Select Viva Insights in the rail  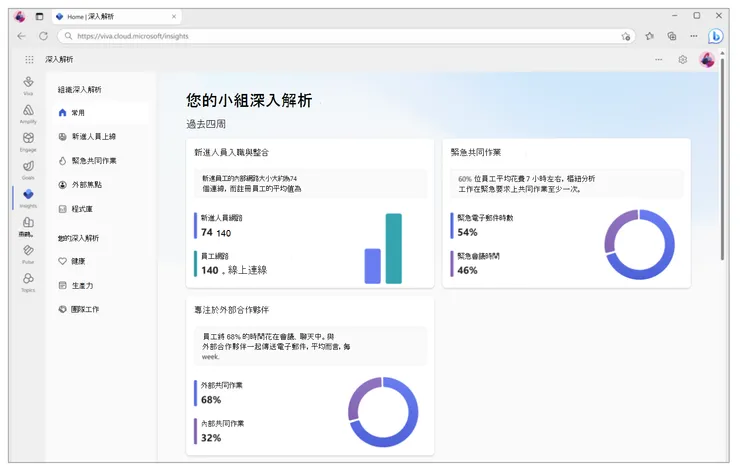(28, 198)
